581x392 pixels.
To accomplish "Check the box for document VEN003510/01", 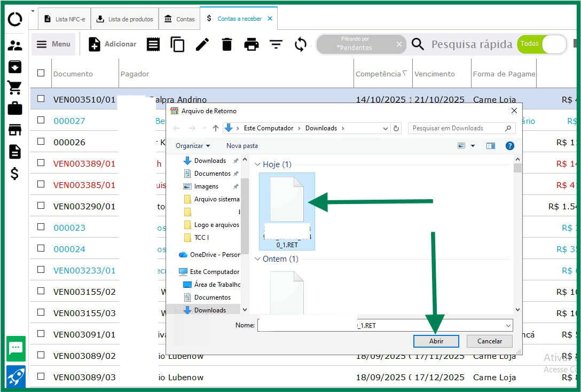I will tap(41, 99).
